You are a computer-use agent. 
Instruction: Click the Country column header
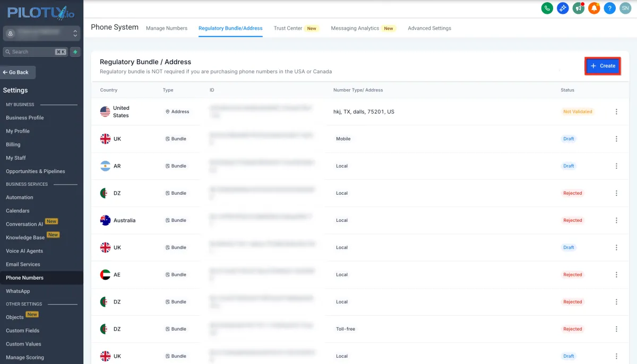109,90
